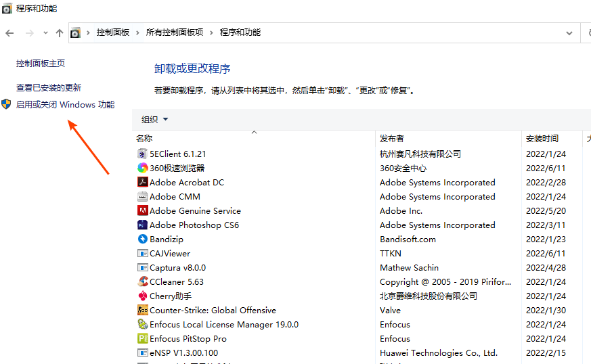
Task: Open the 组织 dropdown menu
Action: click(154, 120)
